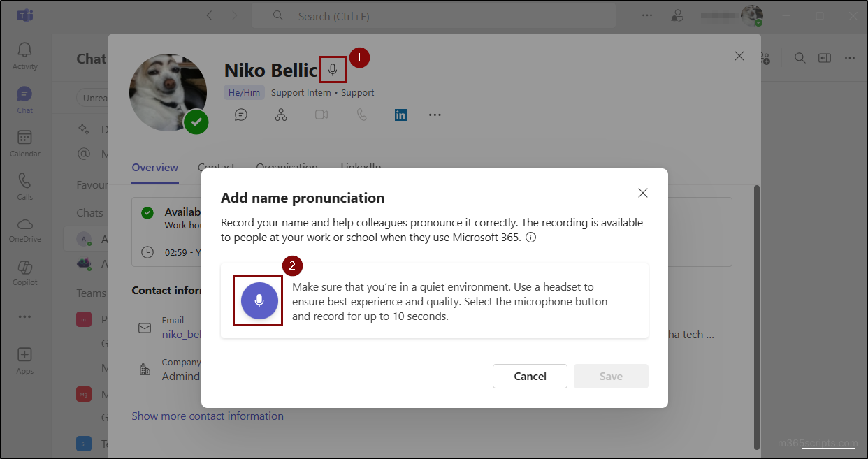Select the microphone icon next to Niko's name
The width and height of the screenshot is (868, 459).
[x=332, y=69]
